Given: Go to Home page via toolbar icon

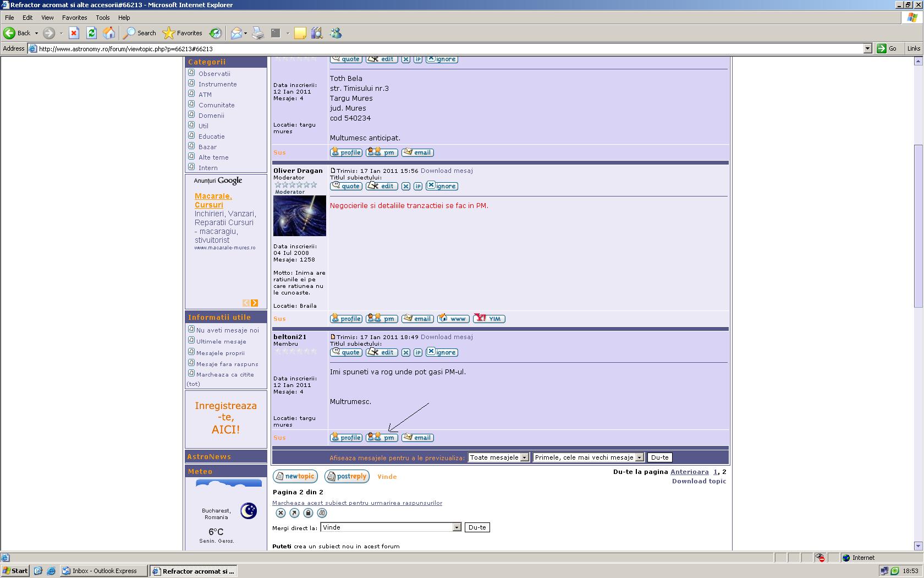Looking at the screenshot, I should click(109, 33).
